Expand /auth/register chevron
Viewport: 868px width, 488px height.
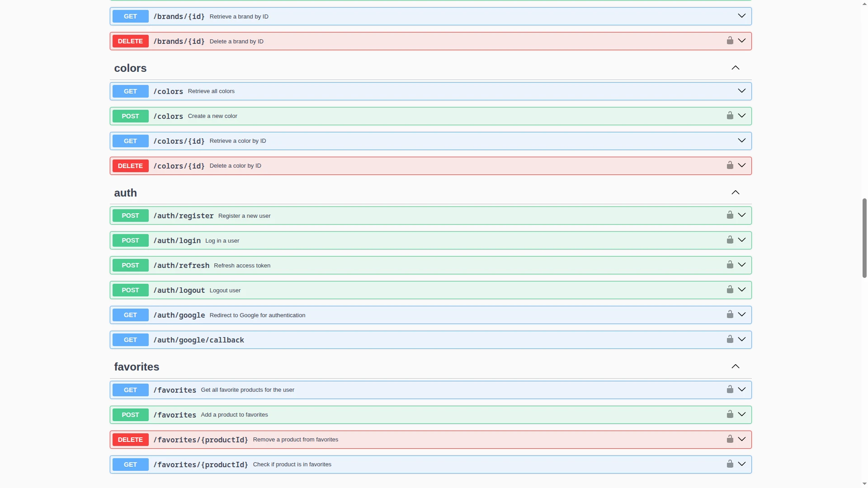742,215
